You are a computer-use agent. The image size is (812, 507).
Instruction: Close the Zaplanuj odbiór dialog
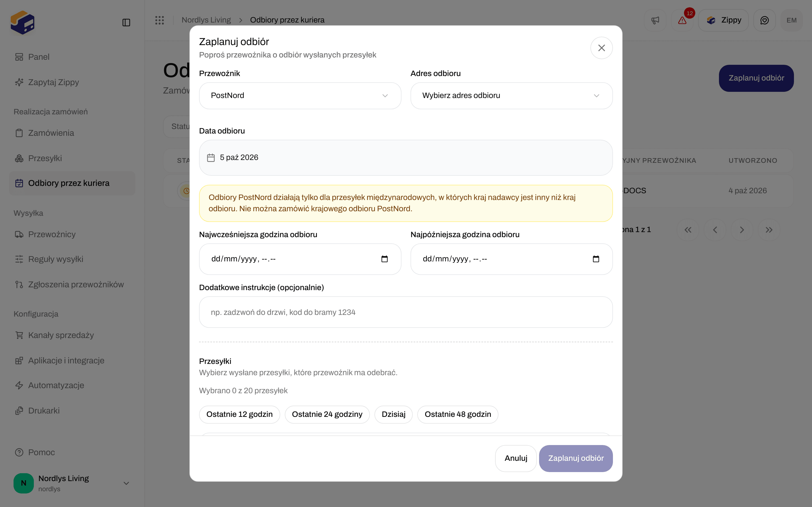pos(601,48)
